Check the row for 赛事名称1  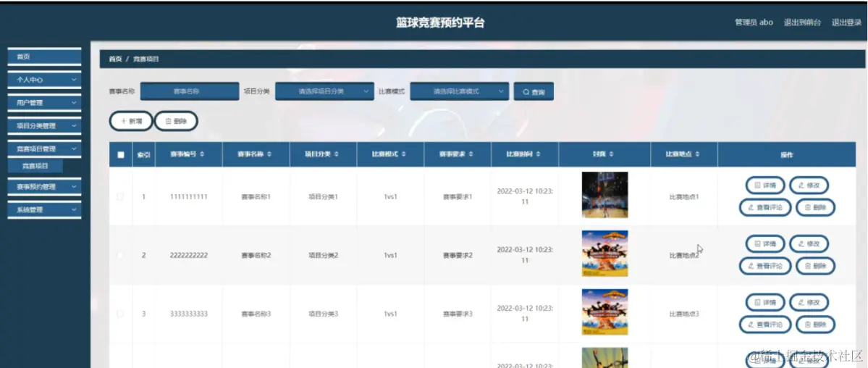pos(120,197)
